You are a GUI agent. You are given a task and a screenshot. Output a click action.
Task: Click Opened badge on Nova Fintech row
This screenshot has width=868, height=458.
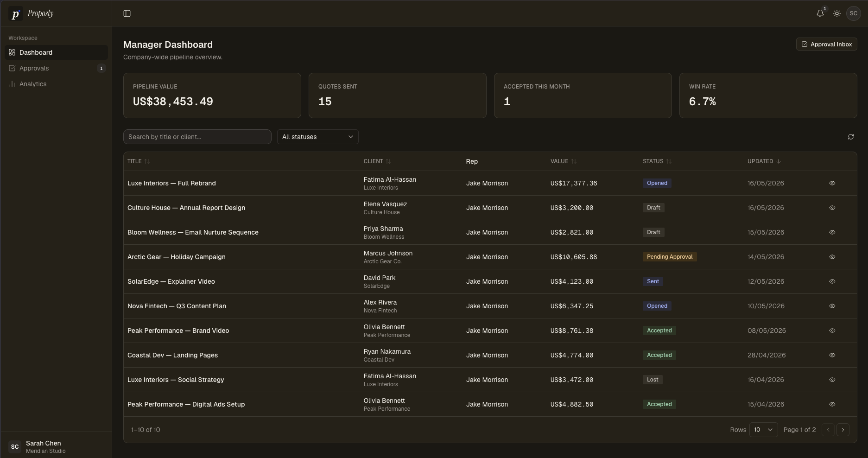pyautogui.click(x=657, y=306)
